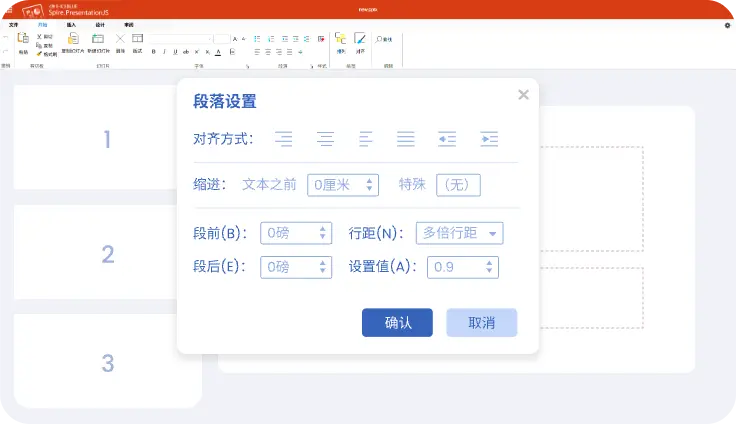Click the ribbon justify alignment icon

(290, 52)
